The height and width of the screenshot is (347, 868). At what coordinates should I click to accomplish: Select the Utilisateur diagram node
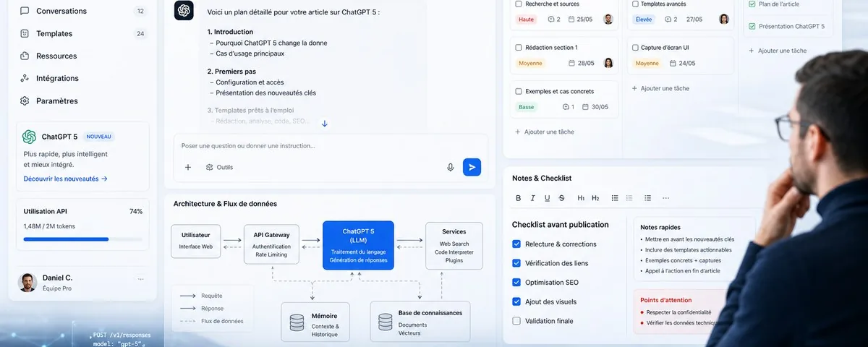tap(196, 241)
